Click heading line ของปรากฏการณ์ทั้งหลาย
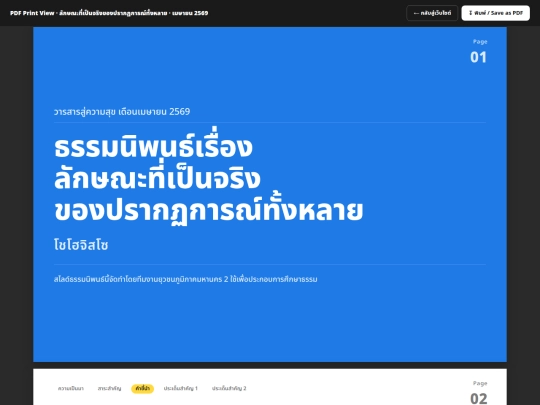Screen dimensions: 540x405 (x=209, y=210)
